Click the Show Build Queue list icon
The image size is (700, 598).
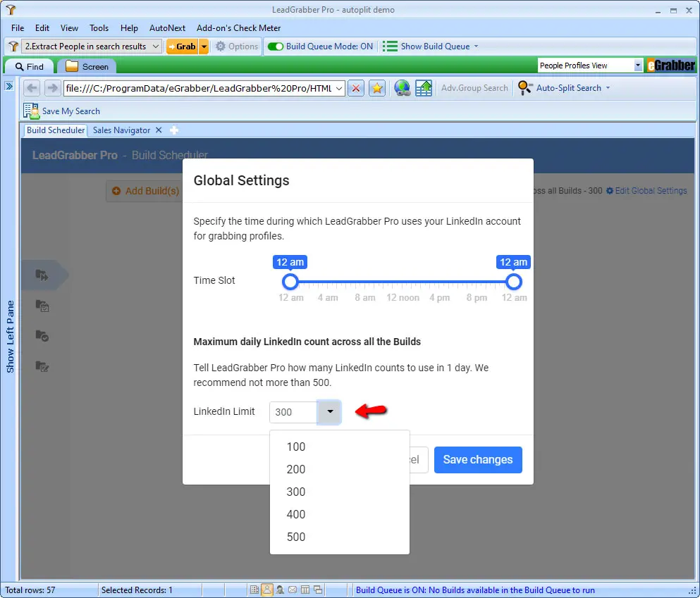coord(390,46)
